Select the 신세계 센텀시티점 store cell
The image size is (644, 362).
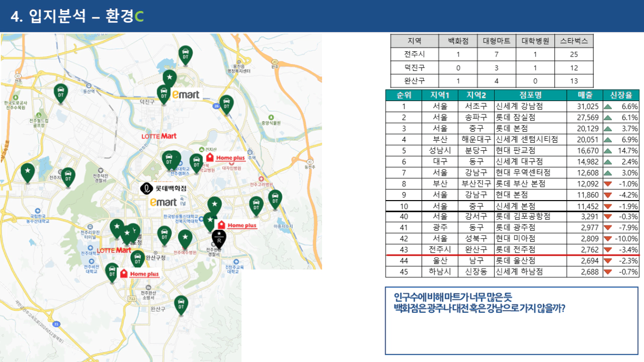(530, 139)
